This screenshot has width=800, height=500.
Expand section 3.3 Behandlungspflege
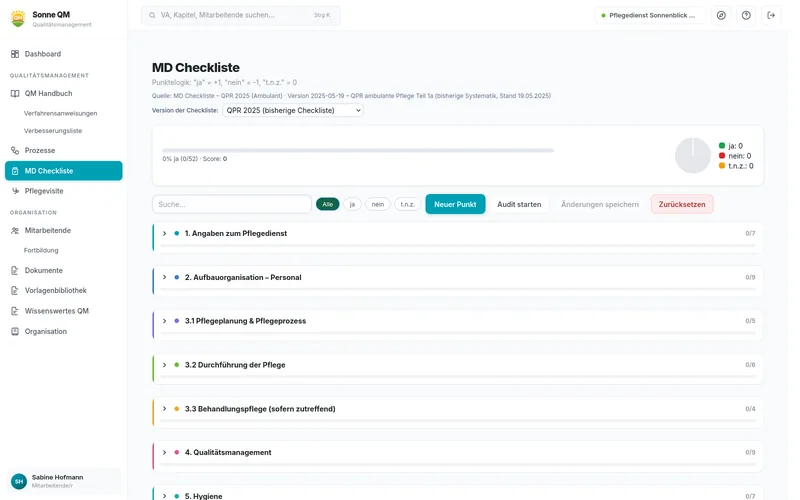point(164,409)
